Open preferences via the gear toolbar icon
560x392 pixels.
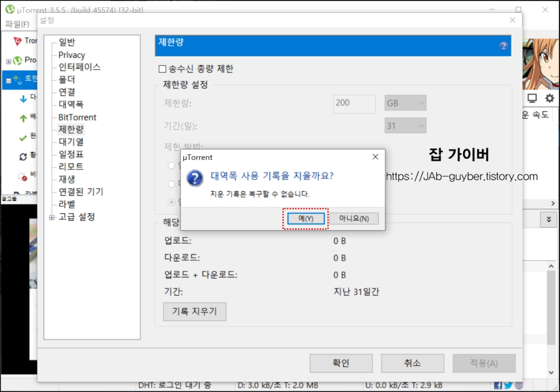[549, 98]
